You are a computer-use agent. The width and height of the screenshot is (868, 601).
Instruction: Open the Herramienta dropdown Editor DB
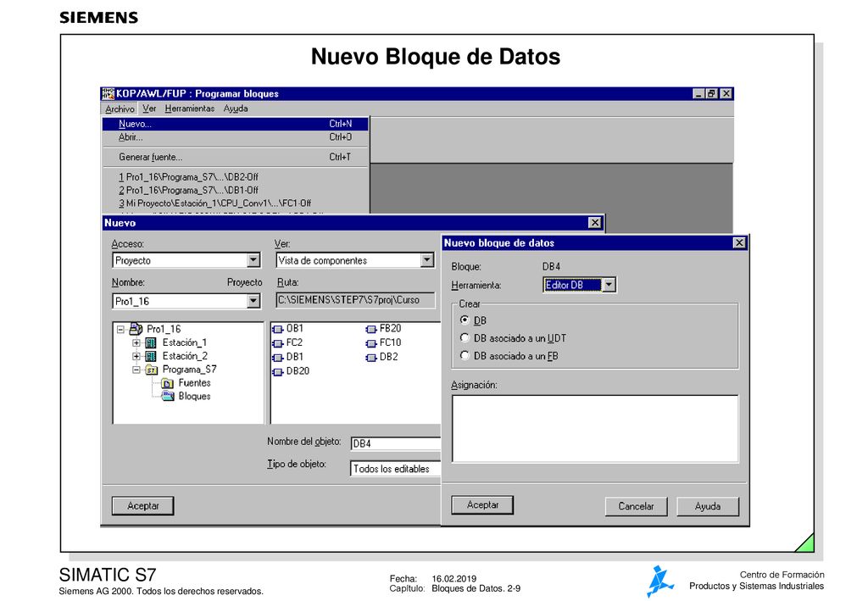(609, 285)
